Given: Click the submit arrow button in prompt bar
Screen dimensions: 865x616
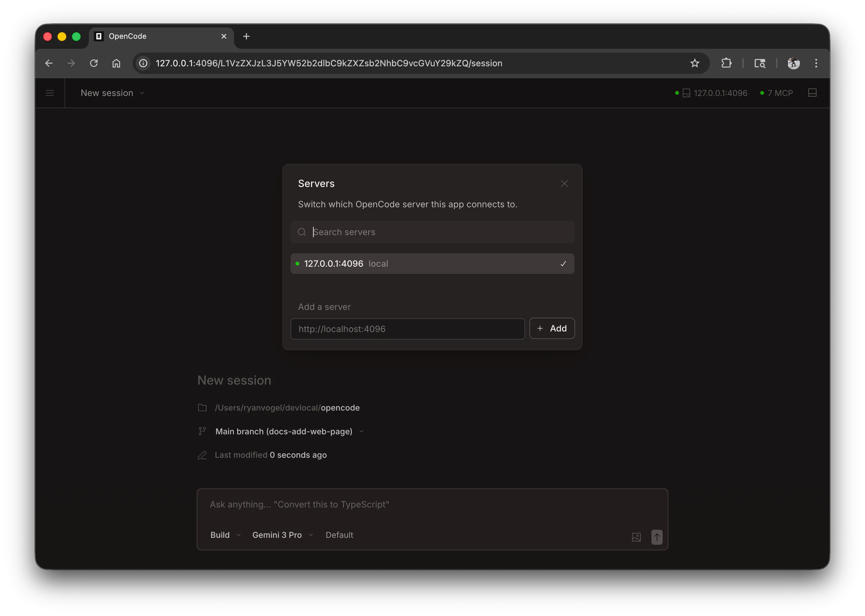Looking at the screenshot, I should coord(657,537).
